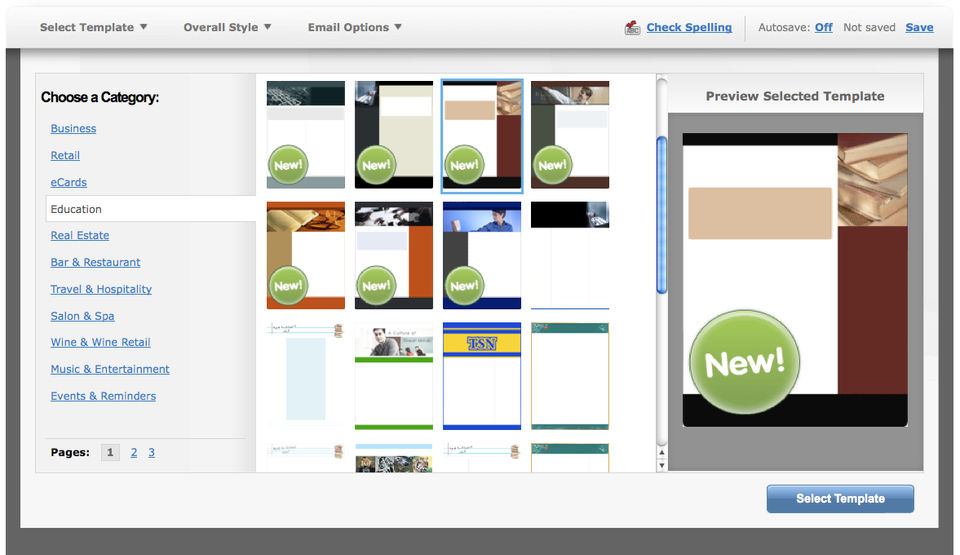Viewport: 960px width, 555px height.
Task: Go to page 2 of templates
Action: coord(134,452)
